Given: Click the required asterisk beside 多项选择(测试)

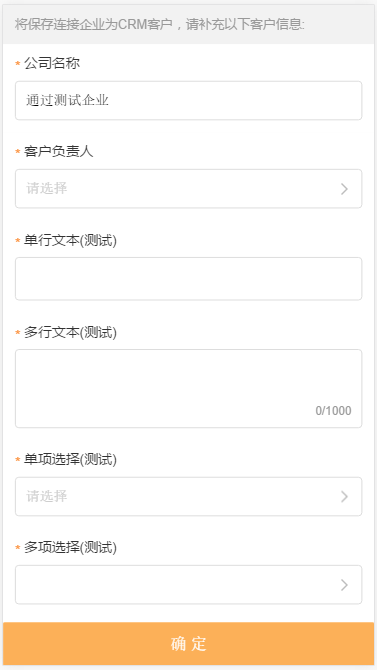Looking at the screenshot, I should pyautogui.click(x=18, y=547).
